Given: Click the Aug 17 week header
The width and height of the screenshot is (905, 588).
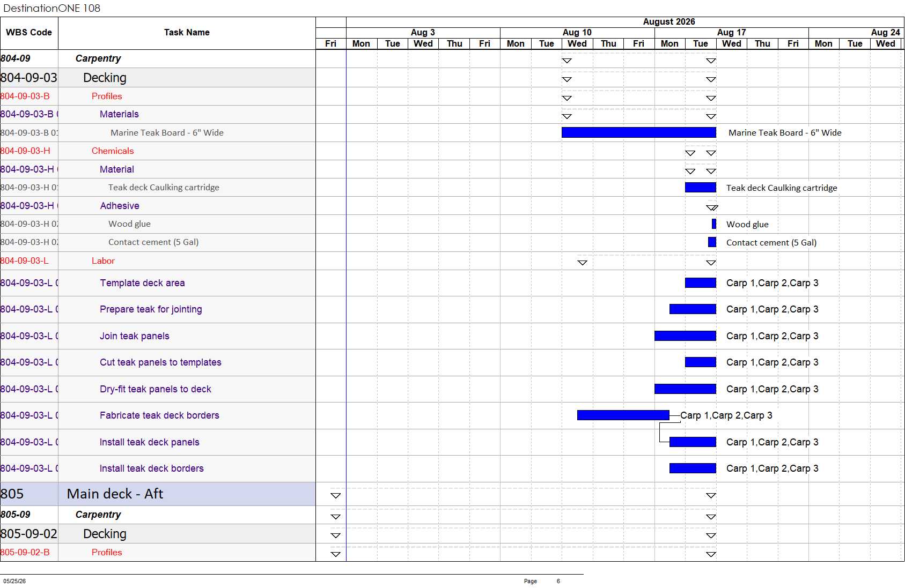Looking at the screenshot, I should pyautogui.click(x=731, y=33).
